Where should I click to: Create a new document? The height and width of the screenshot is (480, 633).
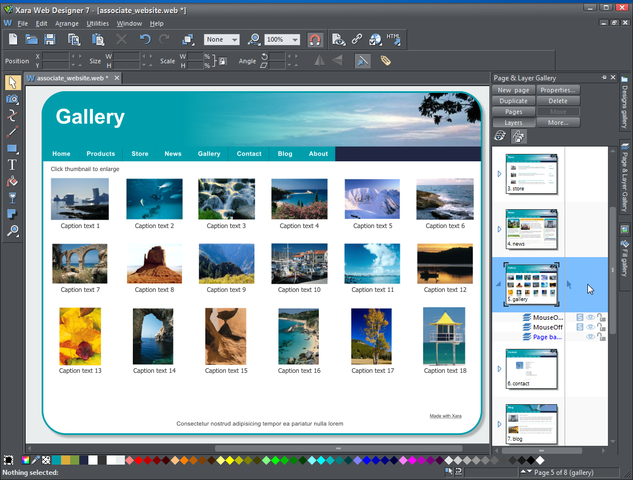coord(13,39)
